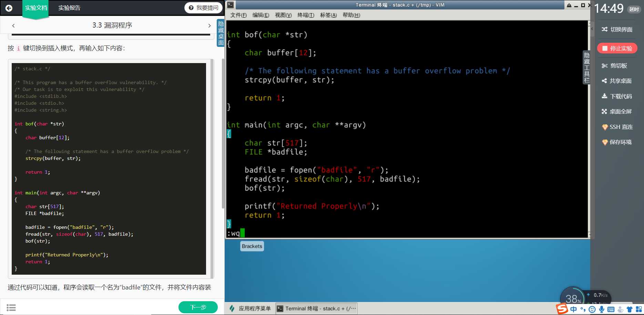The height and width of the screenshot is (315, 644).
Task: Click Sogou account avatar icon
Action: [620, 309]
